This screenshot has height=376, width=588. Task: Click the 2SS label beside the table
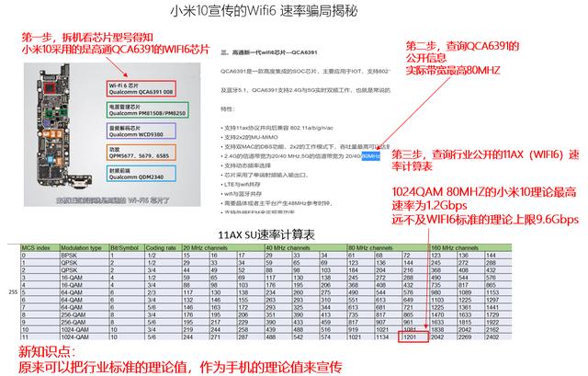[x=13, y=291]
